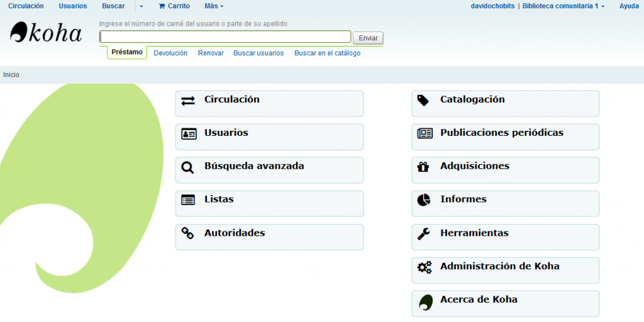Open the Listas module

(269, 203)
